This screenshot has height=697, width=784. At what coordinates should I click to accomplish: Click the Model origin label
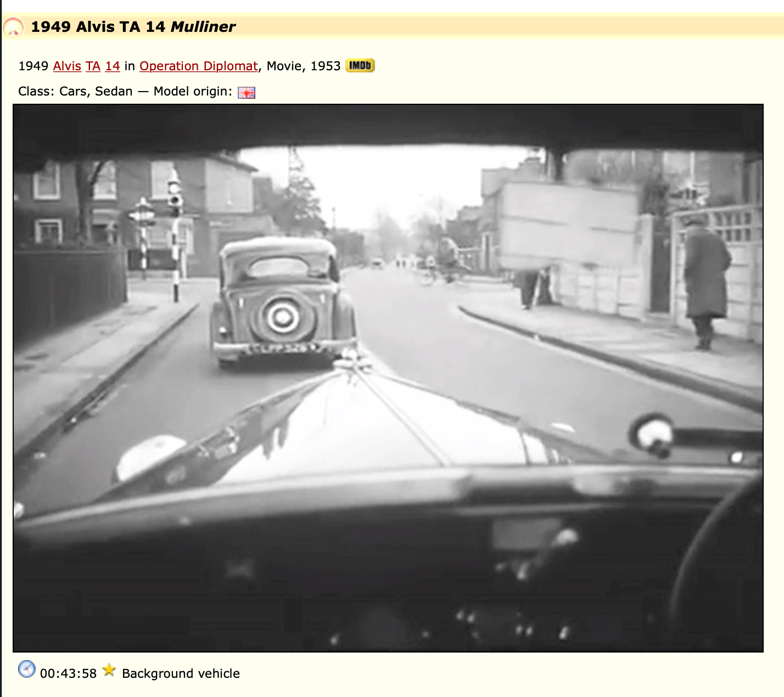(193, 92)
